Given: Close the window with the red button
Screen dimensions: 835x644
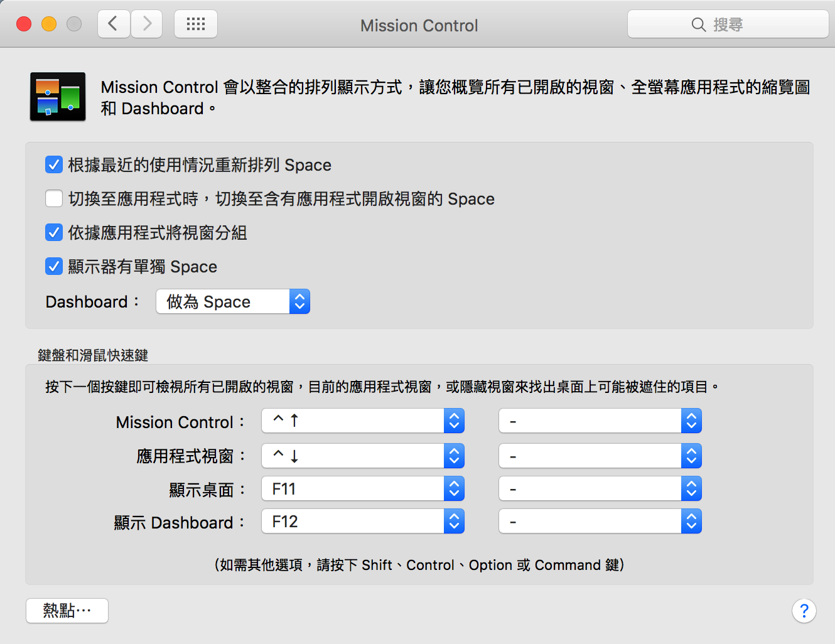Looking at the screenshot, I should click(x=24, y=24).
